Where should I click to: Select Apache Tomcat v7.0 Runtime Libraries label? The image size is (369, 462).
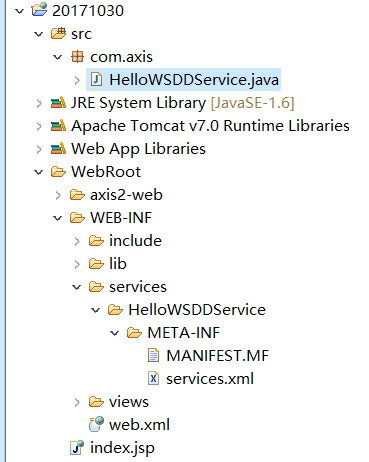210,126
